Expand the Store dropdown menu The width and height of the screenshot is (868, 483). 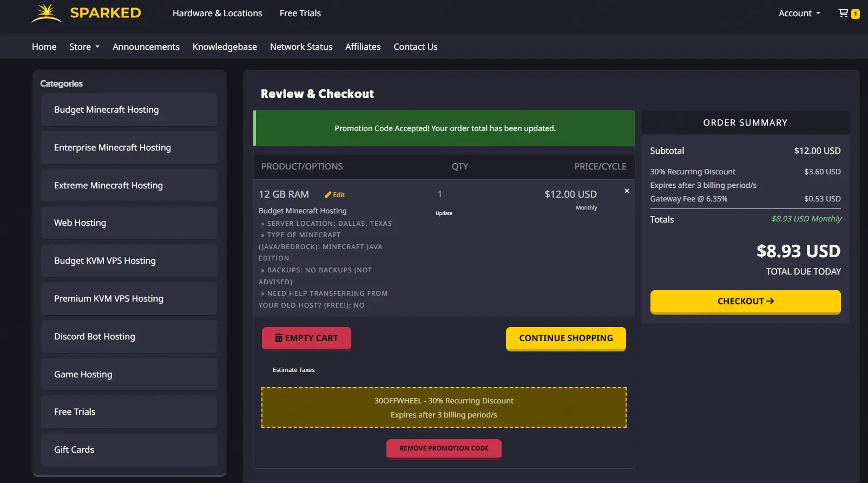click(84, 47)
